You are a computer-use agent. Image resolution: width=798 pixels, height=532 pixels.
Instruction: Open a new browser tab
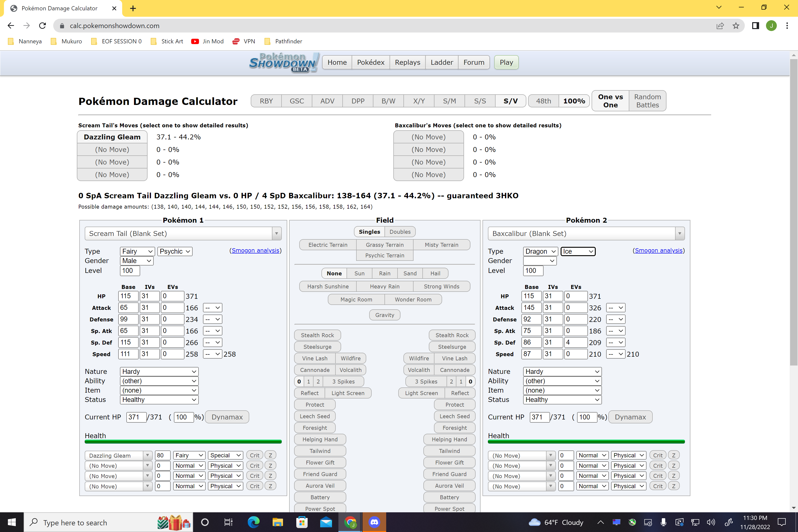[133, 8]
